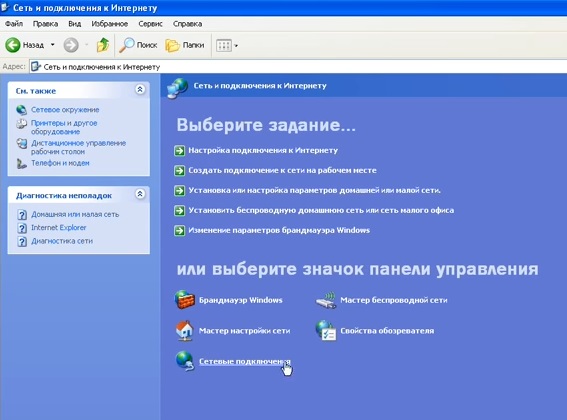
Task: Click the Views grid icon
Action: [223, 46]
